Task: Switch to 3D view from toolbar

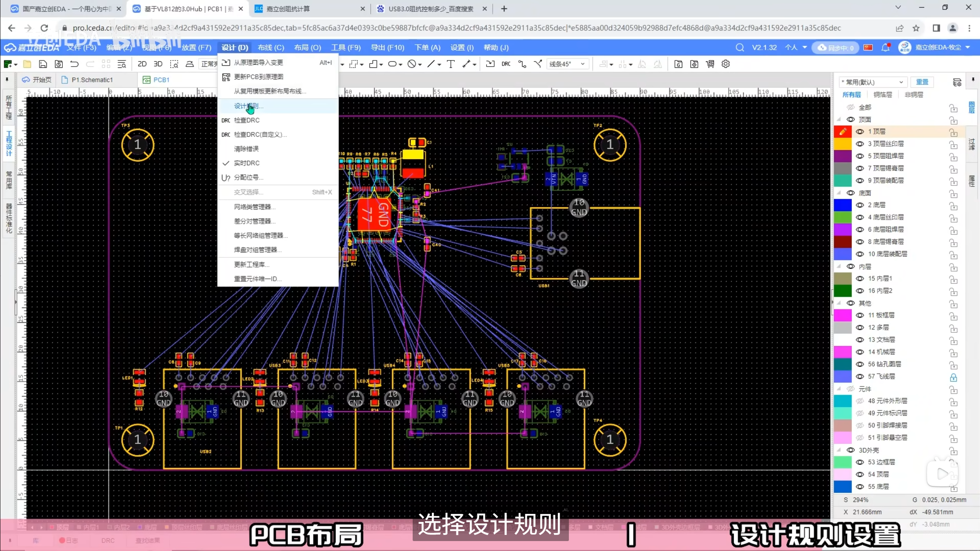Action: click(158, 64)
